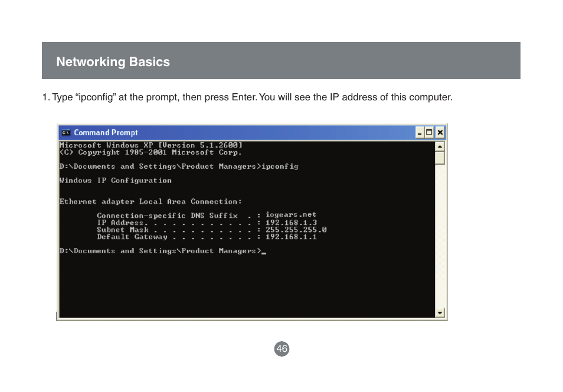This screenshot has width=563, height=392.
Task: Click the page number 46 badge
Action: coord(282,349)
